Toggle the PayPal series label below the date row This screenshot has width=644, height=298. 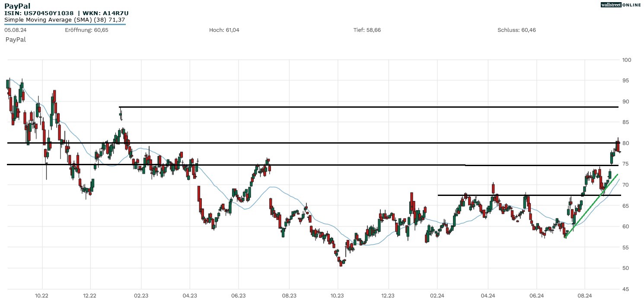16,39
